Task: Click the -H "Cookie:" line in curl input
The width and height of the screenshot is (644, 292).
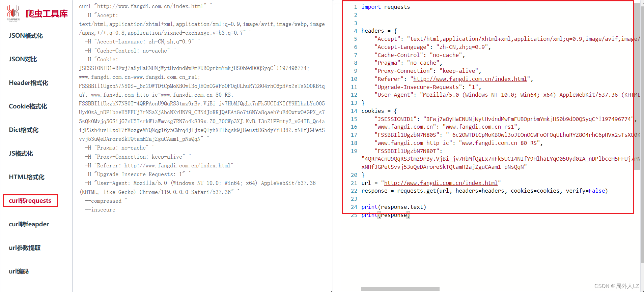Action: click(x=102, y=59)
